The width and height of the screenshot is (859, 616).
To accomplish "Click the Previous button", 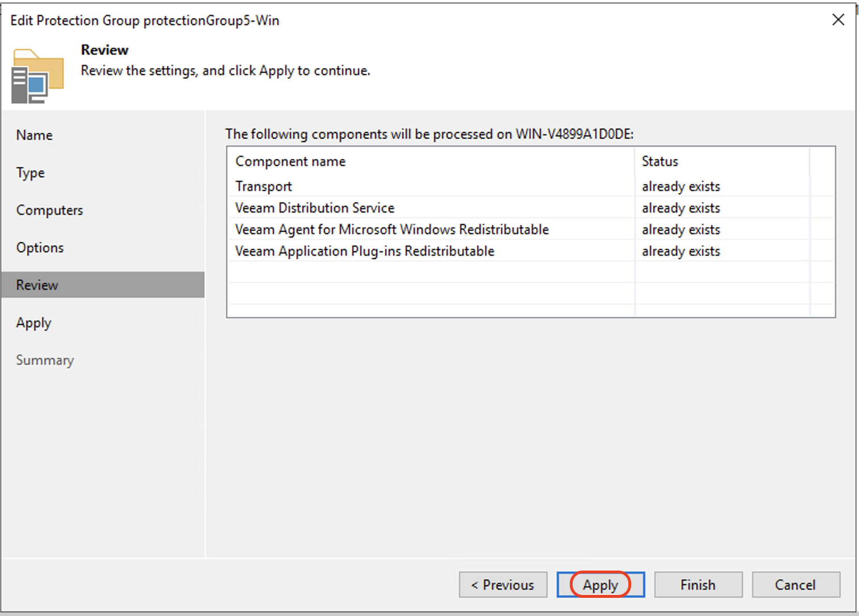I will 503,585.
